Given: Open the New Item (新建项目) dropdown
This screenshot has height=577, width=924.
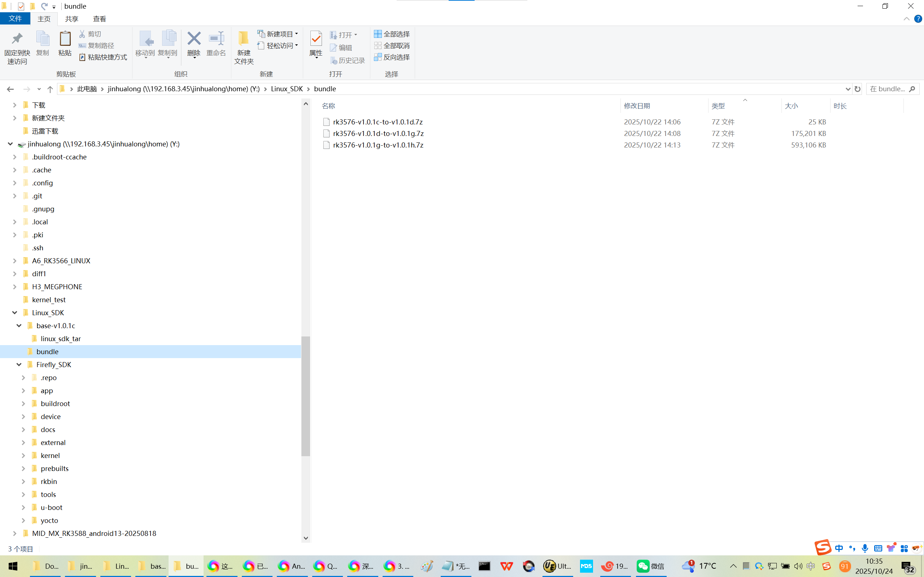Looking at the screenshot, I should (x=278, y=34).
